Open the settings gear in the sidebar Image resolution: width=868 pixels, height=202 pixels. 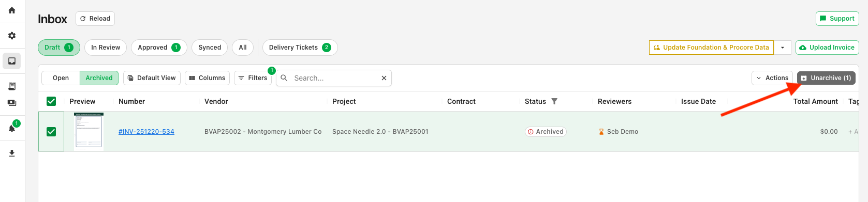(12, 36)
